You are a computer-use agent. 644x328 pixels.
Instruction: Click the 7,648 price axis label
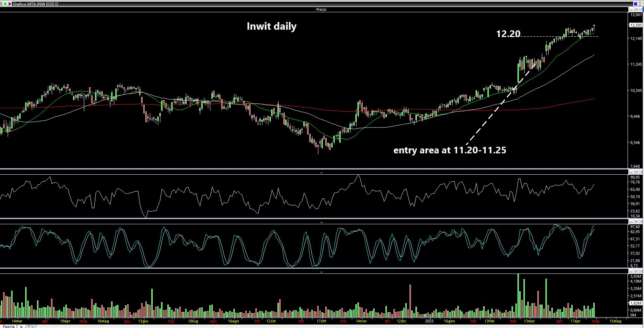[x=636, y=166]
